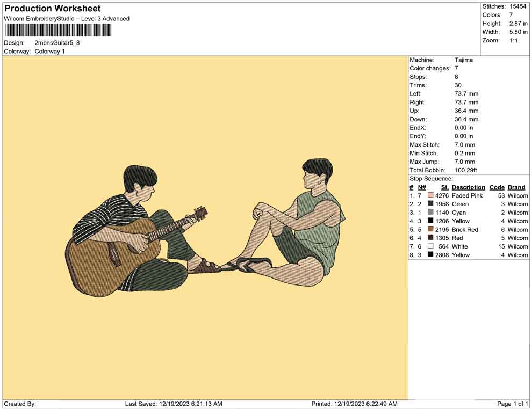532x409 pixels.
Task: Click the Left value 73.7 mm
Action: pos(466,94)
